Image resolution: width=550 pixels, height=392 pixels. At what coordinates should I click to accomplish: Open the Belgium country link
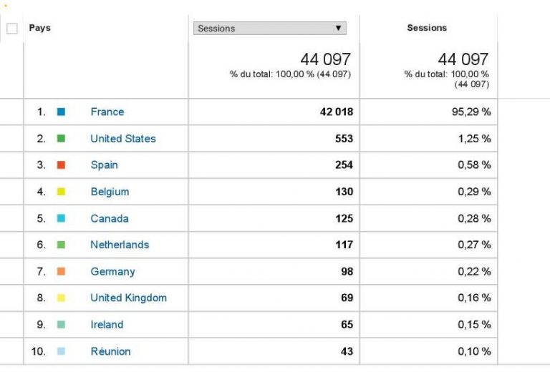(110, 192)
